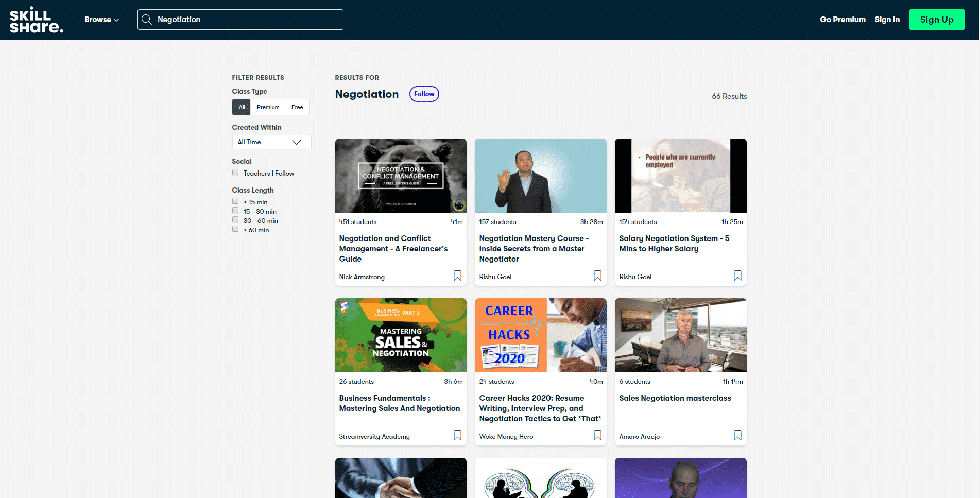Image resolution: width=980 pixels, height=498 pixels.
Task: Follow the Negotiation topic
Action: (424, 94)
